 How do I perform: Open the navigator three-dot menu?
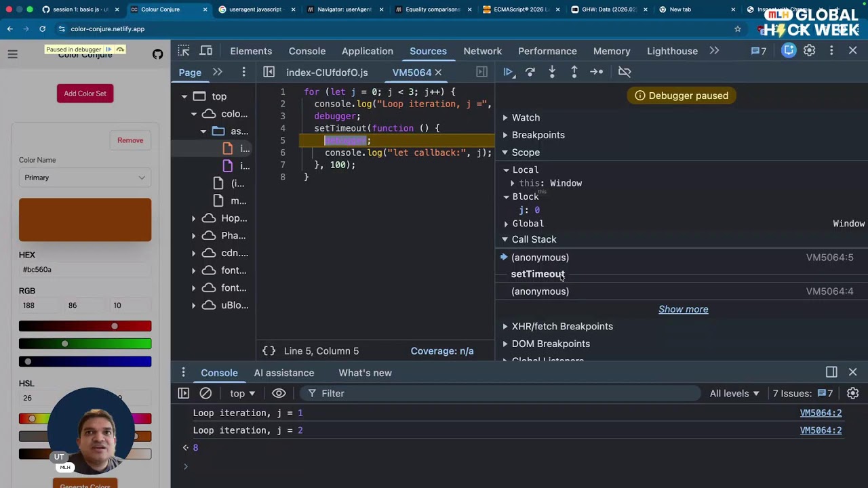click(243, 72)
